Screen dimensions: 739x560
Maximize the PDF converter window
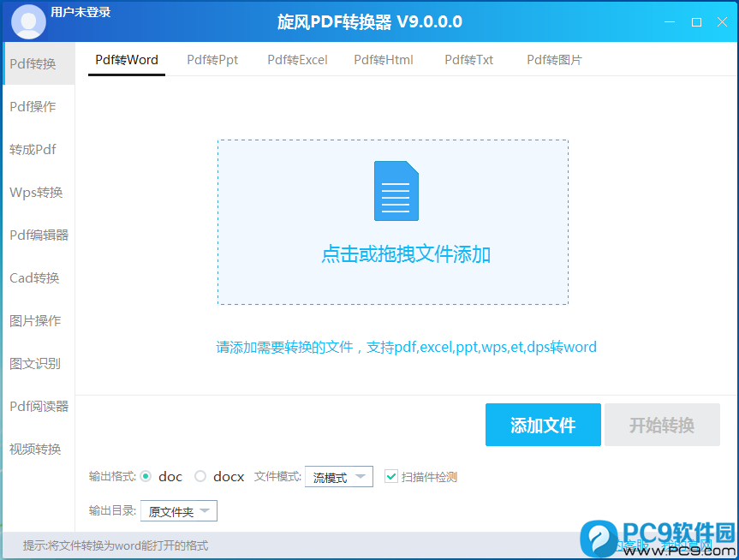[x=696, y=21]
